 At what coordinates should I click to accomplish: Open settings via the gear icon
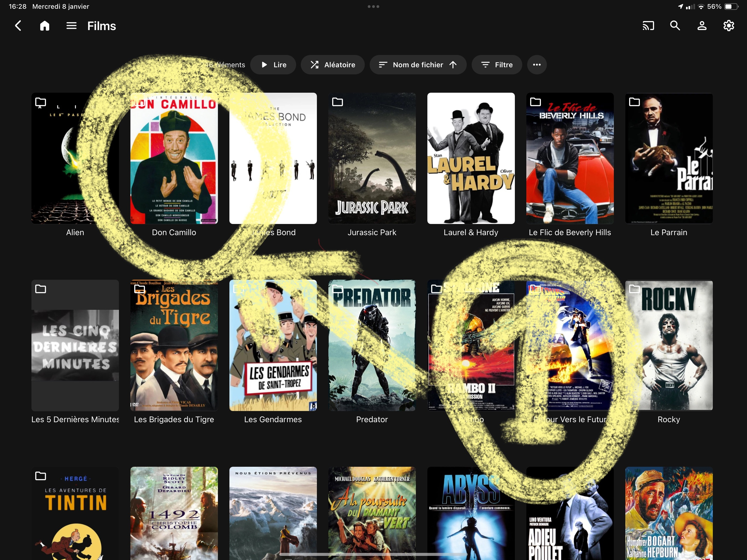[x=728, y=26]
